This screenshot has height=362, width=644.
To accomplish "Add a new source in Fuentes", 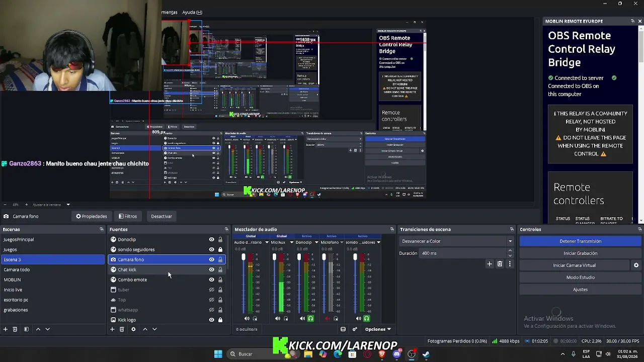I will (x=112, y=329).
